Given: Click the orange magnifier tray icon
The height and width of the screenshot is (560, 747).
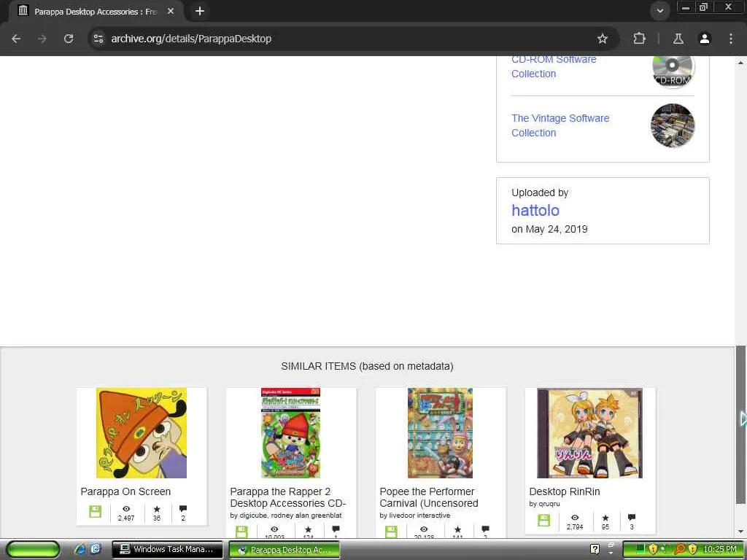Looking at the screenshot, I should tap(681, 550).
